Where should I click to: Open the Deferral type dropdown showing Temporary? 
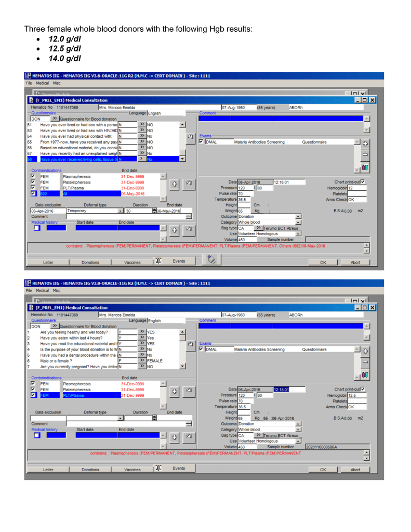121,211
